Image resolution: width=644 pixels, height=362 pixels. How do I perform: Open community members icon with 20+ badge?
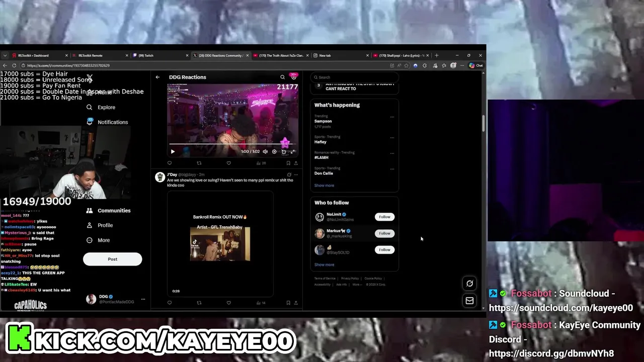(x=294, y=77)
